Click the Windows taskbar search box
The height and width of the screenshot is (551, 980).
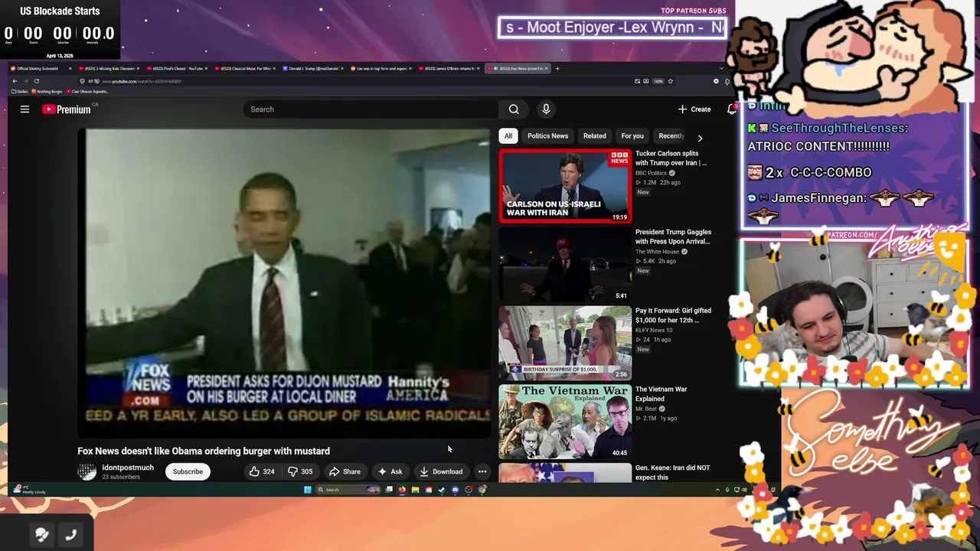tap(348, 490)
